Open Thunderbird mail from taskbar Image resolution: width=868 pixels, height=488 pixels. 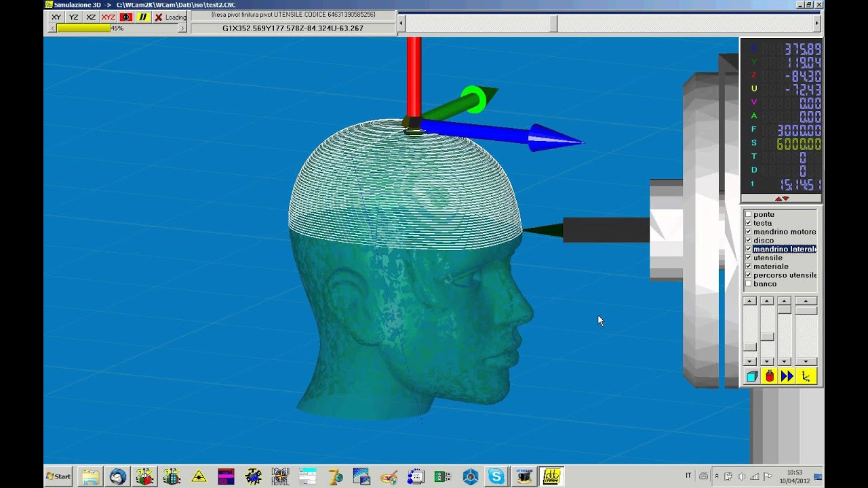[x=118, y=476]
